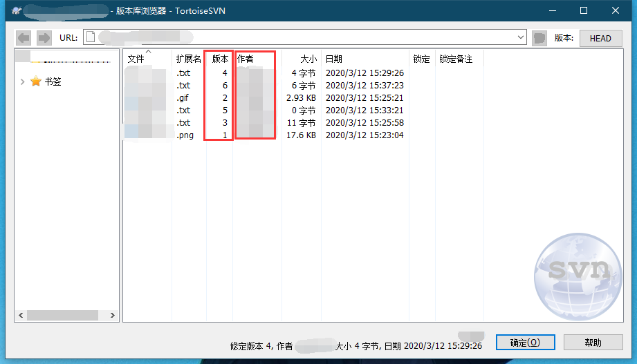The width and height of the screenshot is (637, 364).
Task: Minimize the TortoiseSVN window
Action: (553, 10)
